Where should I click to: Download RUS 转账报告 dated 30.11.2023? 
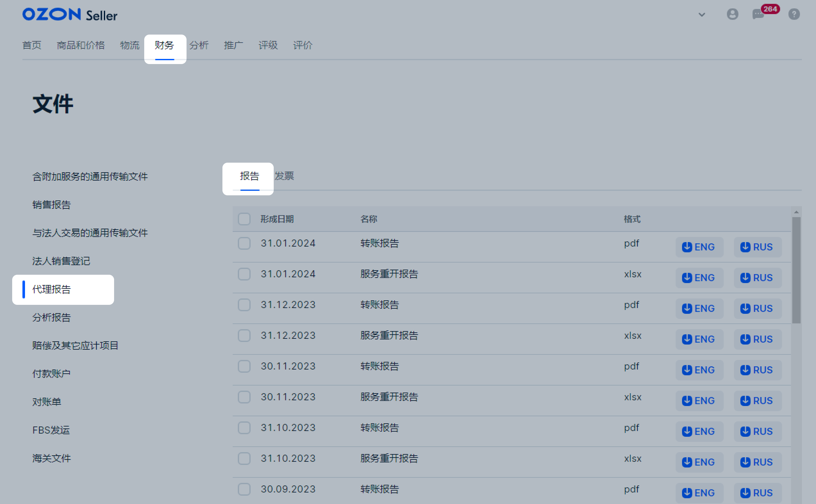click(758, 370)
